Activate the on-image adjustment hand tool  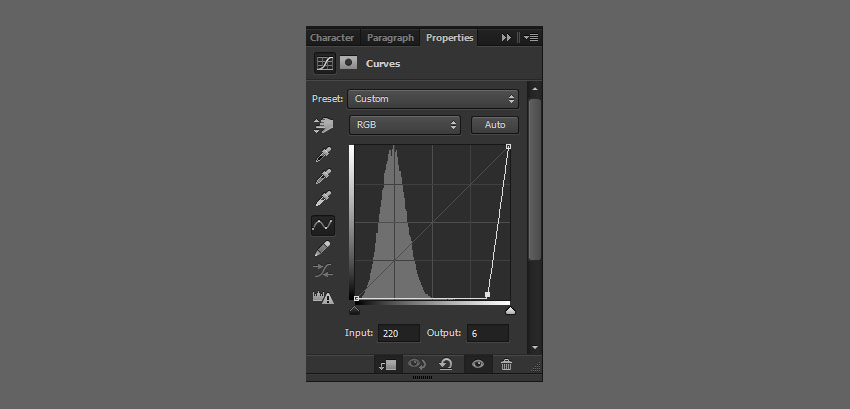324,125
